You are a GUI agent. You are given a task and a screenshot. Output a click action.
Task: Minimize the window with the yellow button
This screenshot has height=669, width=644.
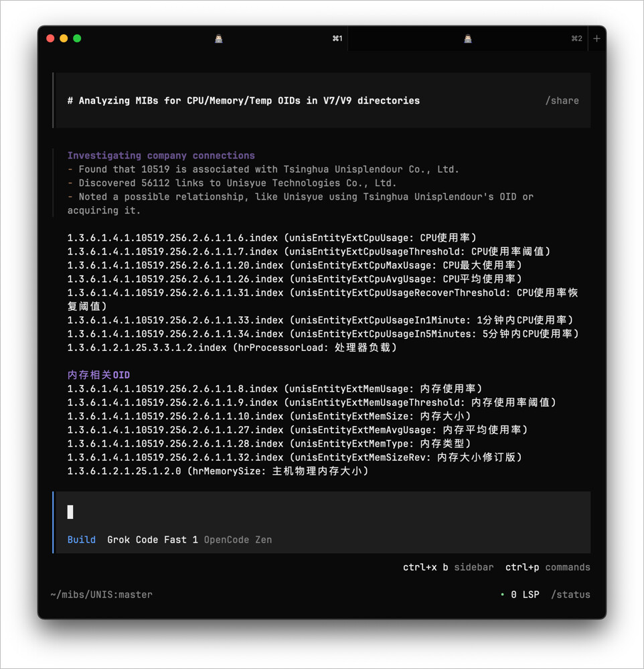tap(64, 39)
